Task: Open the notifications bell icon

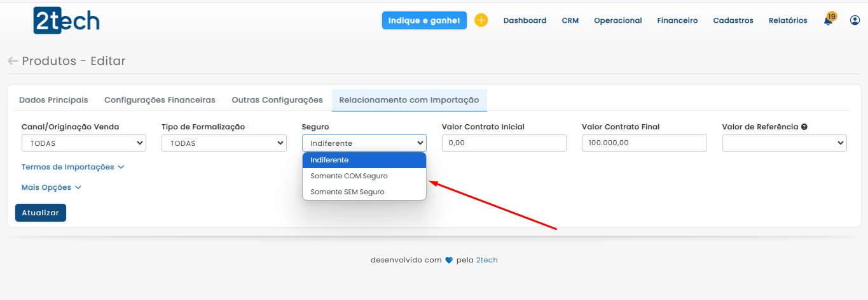Action: (x=827, y=20)
